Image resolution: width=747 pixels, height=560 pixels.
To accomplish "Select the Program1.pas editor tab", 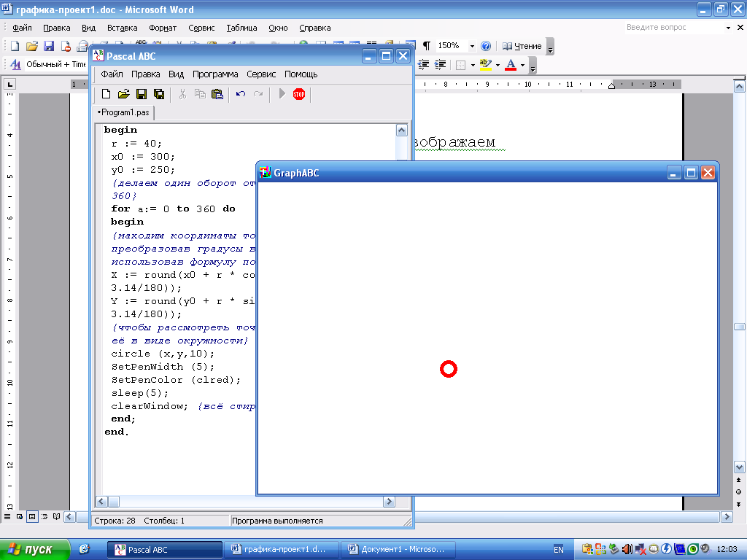I will (123, 112).
